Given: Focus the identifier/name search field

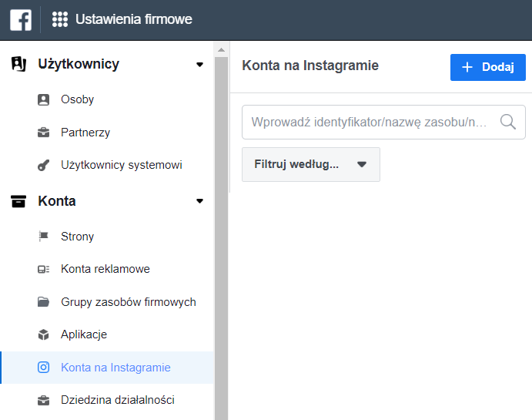Looking at the screenshot, I should click(x=383, y=122).
